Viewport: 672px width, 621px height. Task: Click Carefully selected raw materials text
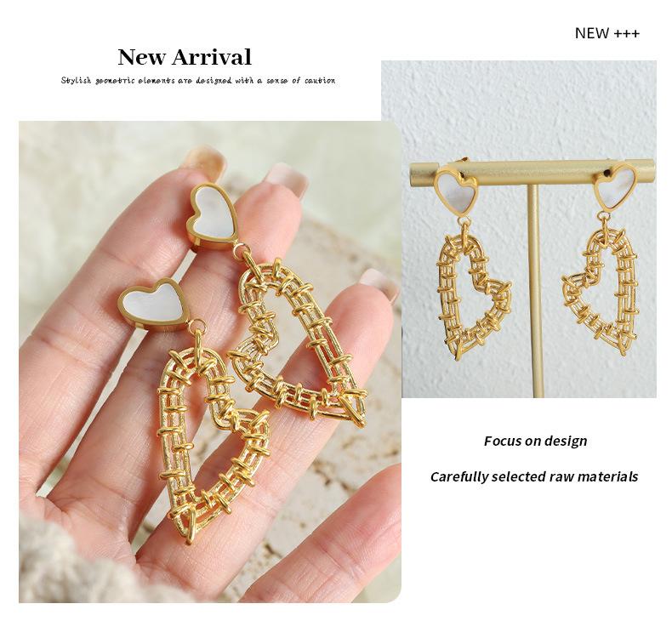[x=534, y=477]
